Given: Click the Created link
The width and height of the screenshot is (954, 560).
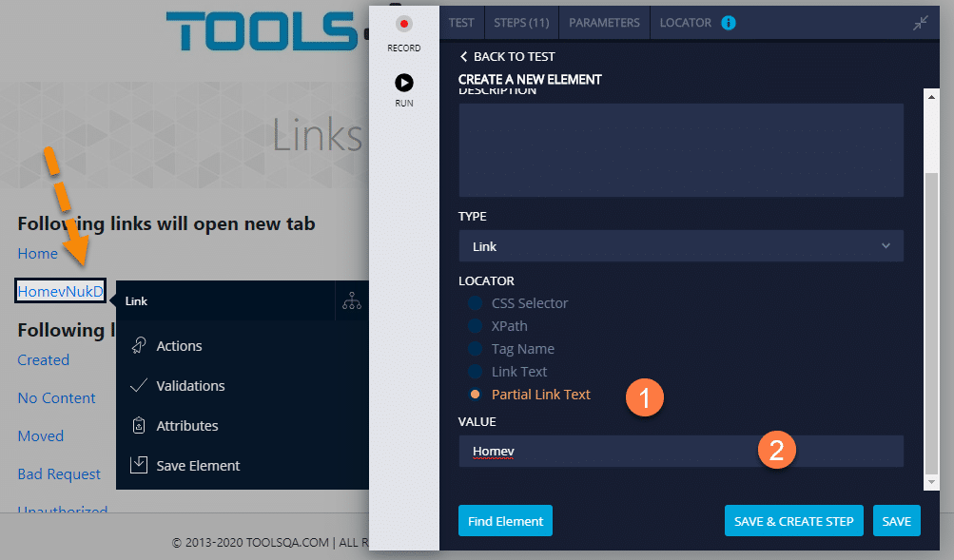Looking at the screenshot, I should pos(43,360).
